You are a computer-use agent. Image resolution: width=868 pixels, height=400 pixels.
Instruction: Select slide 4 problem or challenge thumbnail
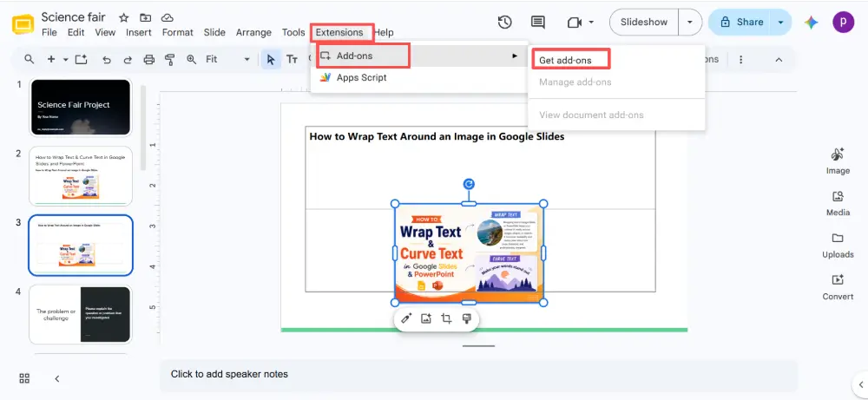pos(81,314)
